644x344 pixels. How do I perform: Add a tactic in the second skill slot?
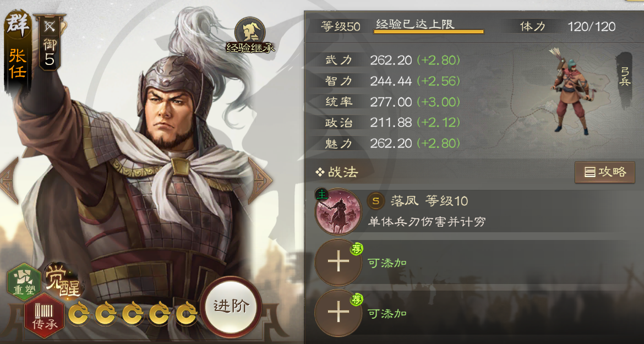click(338, 263)
